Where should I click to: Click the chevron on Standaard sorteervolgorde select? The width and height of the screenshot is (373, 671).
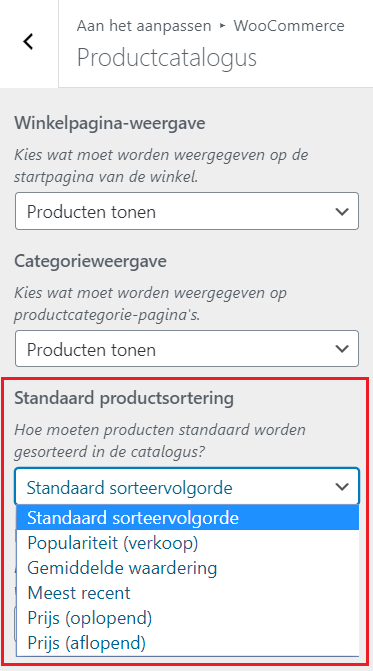tap(342, 487)
